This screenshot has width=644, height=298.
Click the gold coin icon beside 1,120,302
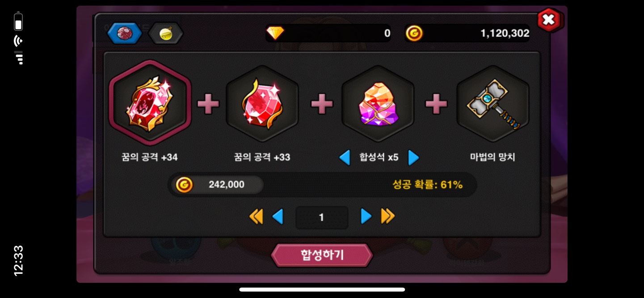pos(414,33)
